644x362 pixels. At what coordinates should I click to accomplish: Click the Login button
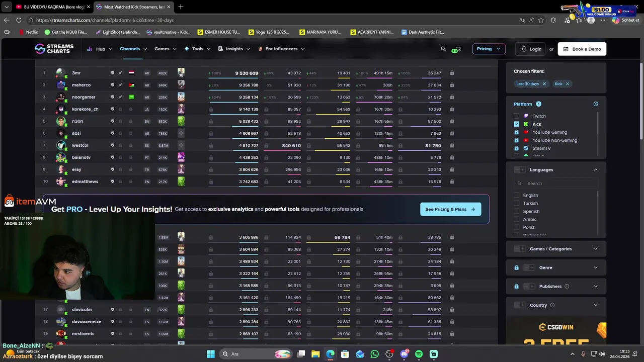pyautogui.click(x=531, y=49)
